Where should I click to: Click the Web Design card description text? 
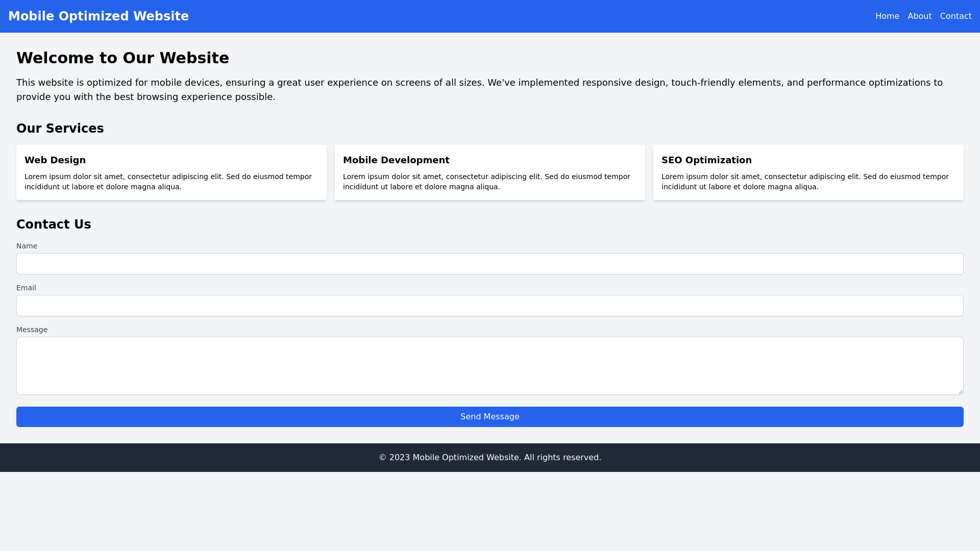(168, 182)
